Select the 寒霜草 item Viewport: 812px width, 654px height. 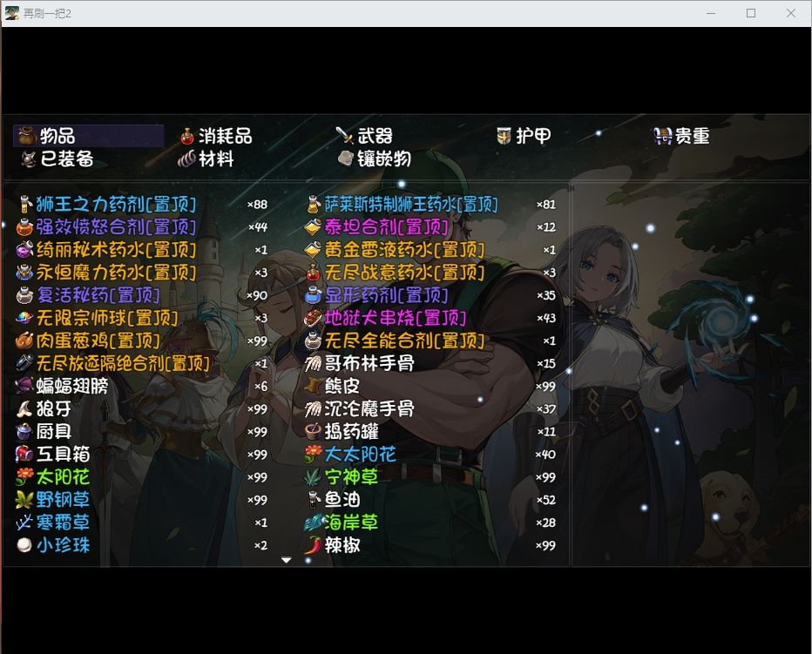pos(142,523)
